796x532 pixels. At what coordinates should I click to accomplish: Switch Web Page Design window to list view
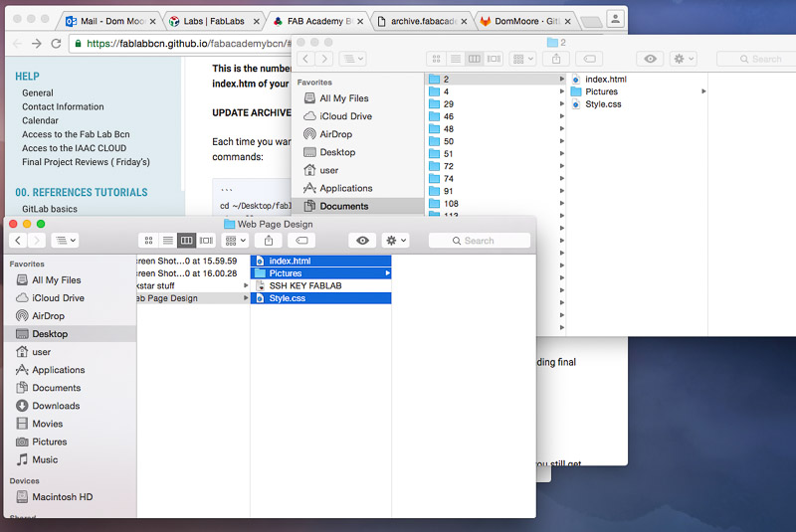click(167, 241)
